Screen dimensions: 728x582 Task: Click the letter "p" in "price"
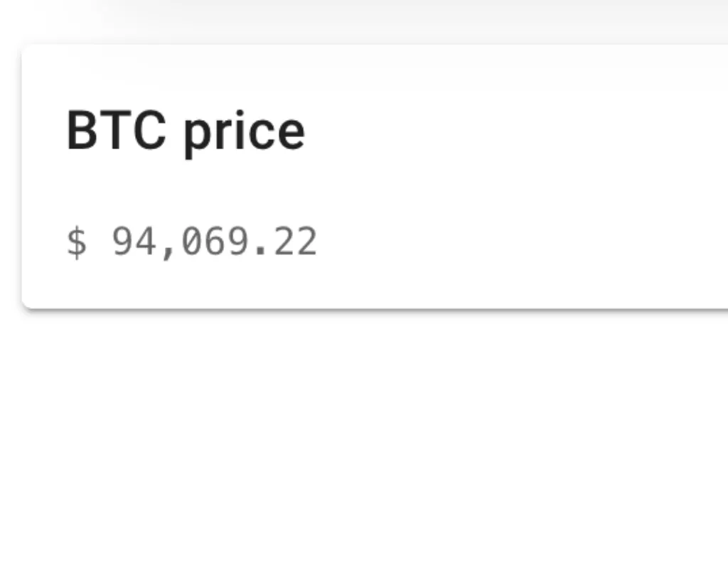point(196,135)
